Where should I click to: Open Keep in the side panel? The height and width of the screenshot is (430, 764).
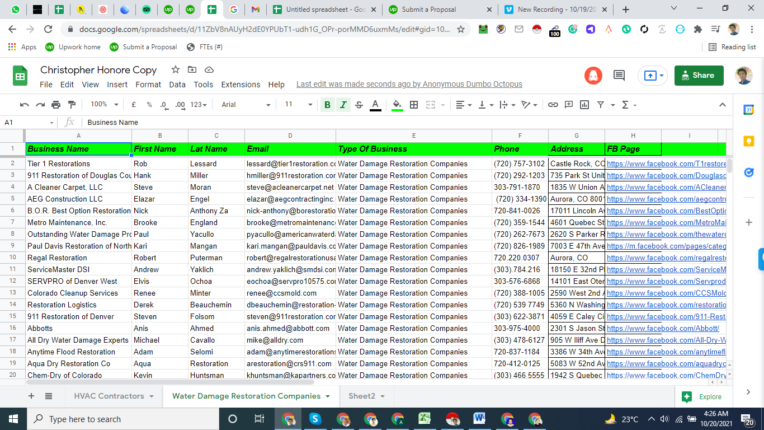click(x=749, y=141)
